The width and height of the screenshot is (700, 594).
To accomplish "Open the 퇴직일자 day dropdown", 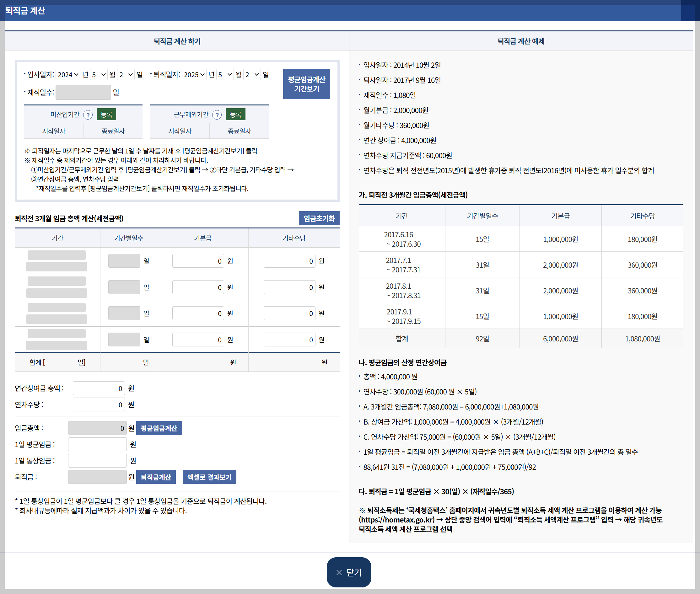I will point(252,74).
